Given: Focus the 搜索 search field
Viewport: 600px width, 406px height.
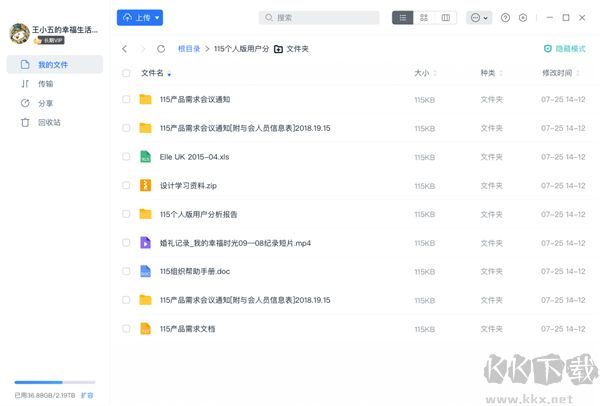Looking at the screenshot, I should [319, 18].
